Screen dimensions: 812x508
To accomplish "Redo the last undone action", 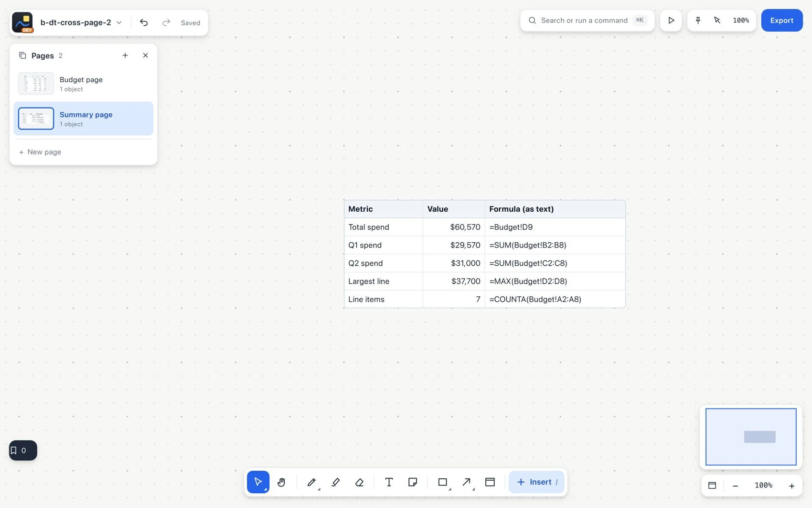I will [x=166, y=22].
